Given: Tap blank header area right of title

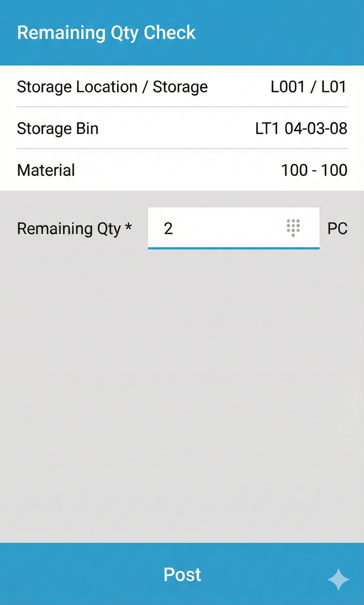Looking at the screenshot, I should tap(282, 33).
